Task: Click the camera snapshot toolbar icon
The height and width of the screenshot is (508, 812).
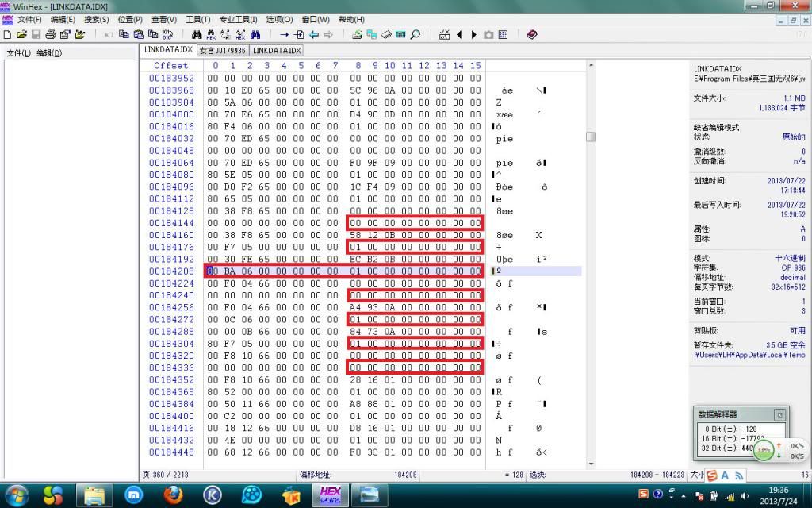Action: [x=488, y=35]
